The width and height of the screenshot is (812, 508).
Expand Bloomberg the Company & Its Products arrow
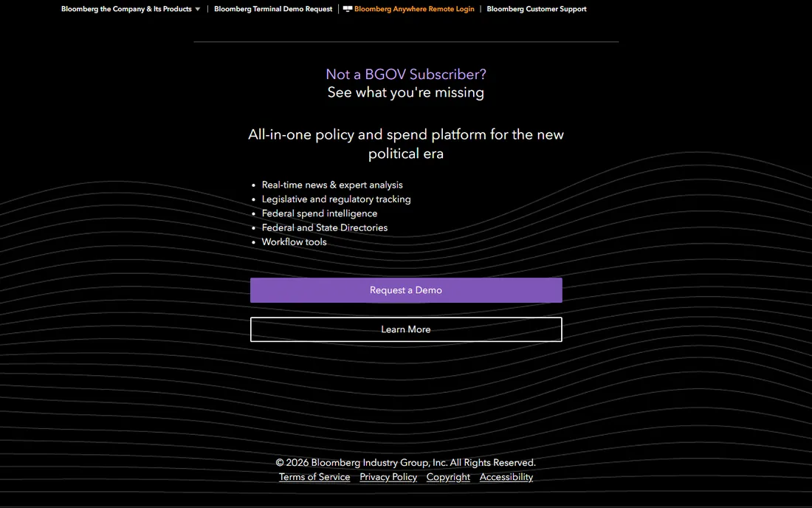pyautogui.click(x=197, y=10)
